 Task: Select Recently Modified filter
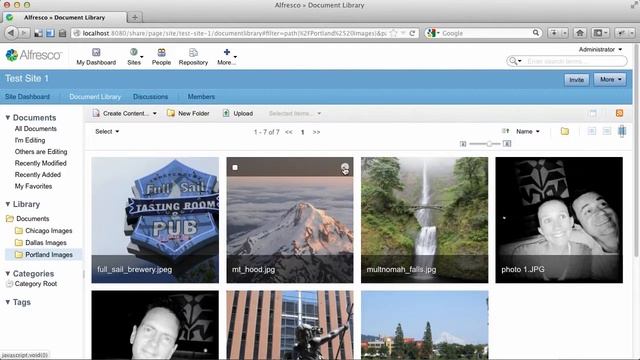(x=40, y=163)
